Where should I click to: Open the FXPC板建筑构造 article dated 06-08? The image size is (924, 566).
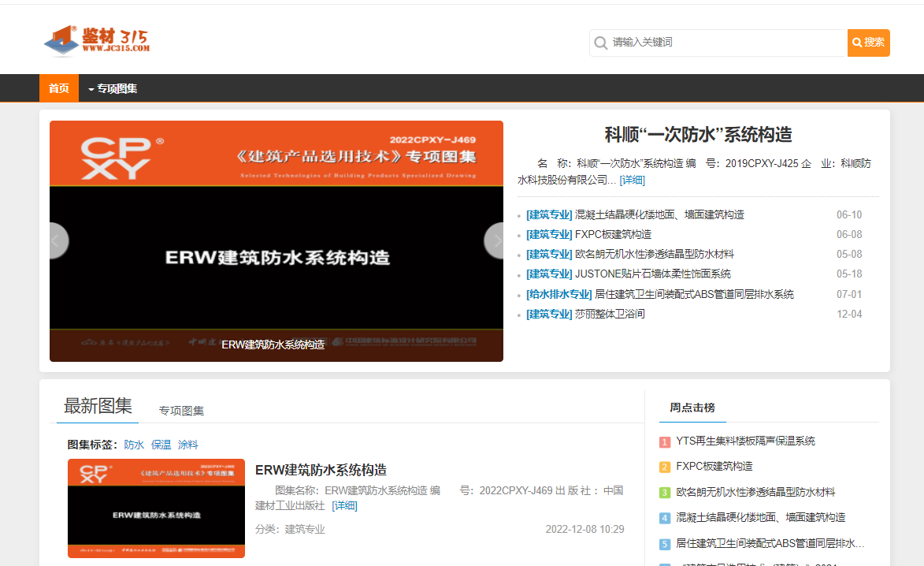tap(614, 235)
